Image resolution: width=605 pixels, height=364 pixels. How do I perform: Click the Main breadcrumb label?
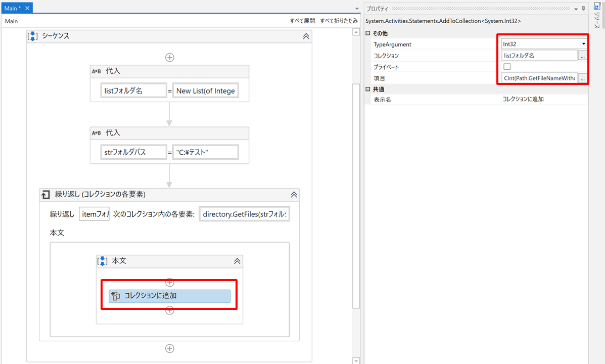pos(11,21)
